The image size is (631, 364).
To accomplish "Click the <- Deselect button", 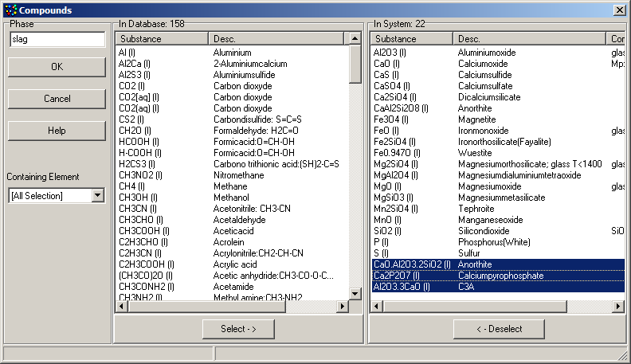I will [499, 329].
